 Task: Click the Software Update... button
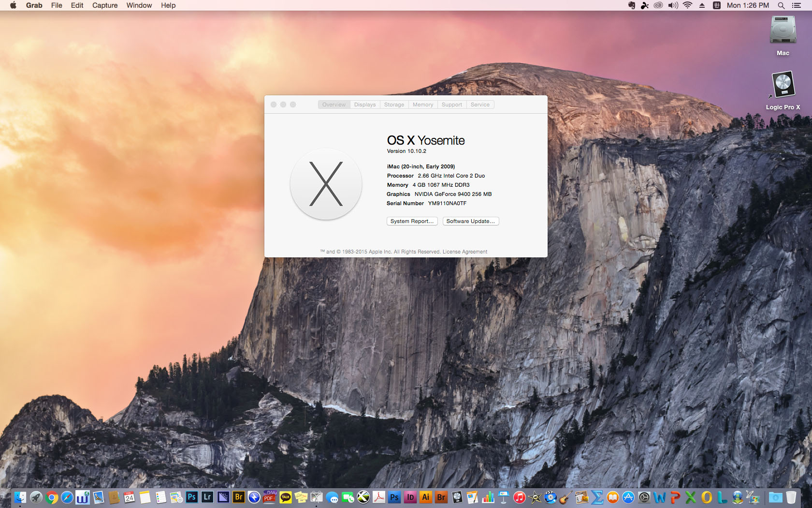[x=470, y=221]
